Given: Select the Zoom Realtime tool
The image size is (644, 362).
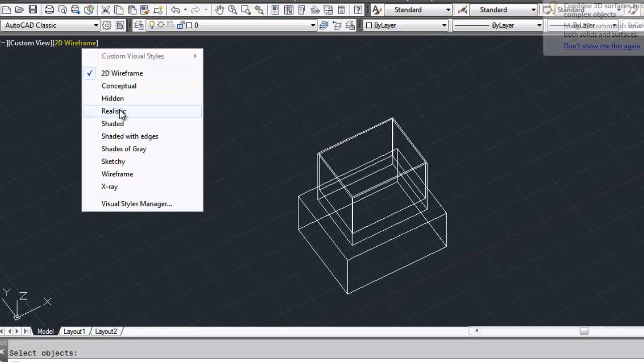Looking at the screenshot, I should click(233, 10).
